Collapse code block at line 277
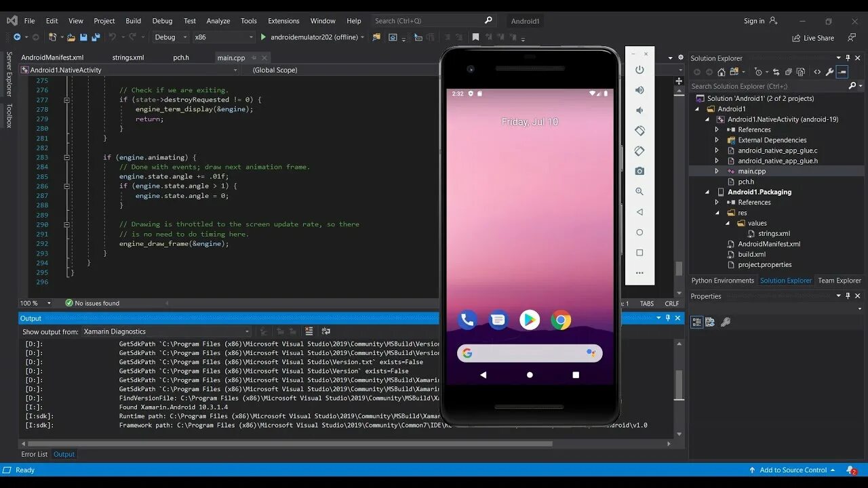This screenshot has width=868, height=488. point(66,100)
